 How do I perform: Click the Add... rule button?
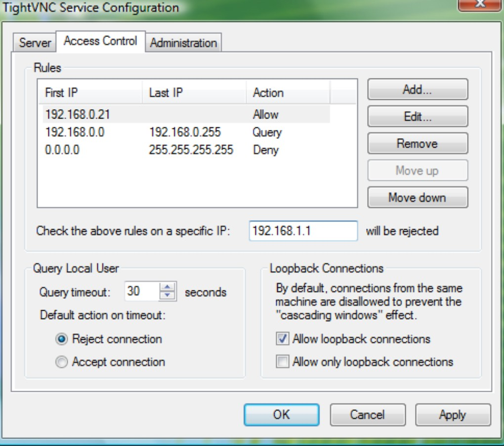tap(418, 89)
